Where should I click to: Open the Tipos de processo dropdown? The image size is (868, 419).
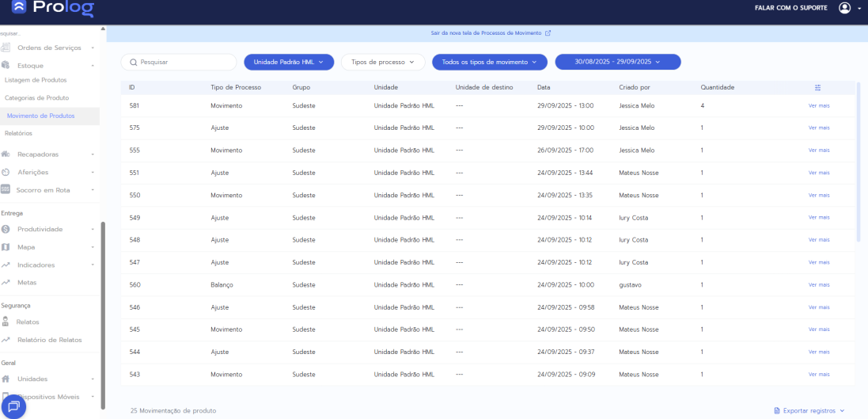[x=383, y=62]
